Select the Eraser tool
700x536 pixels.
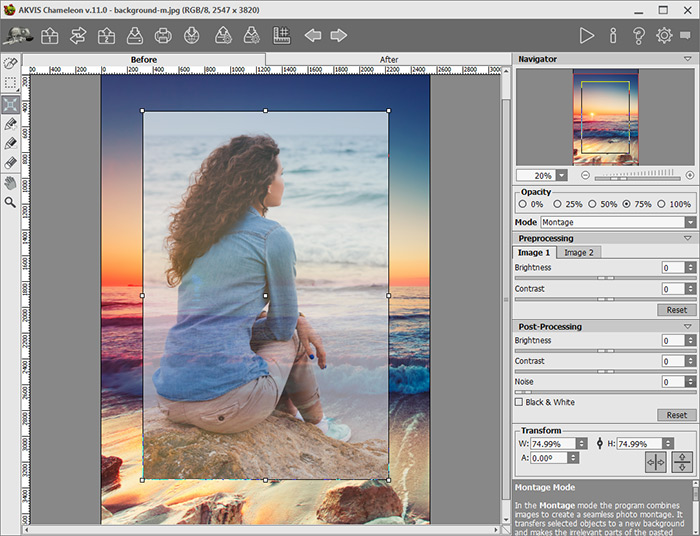pos(10,163)
